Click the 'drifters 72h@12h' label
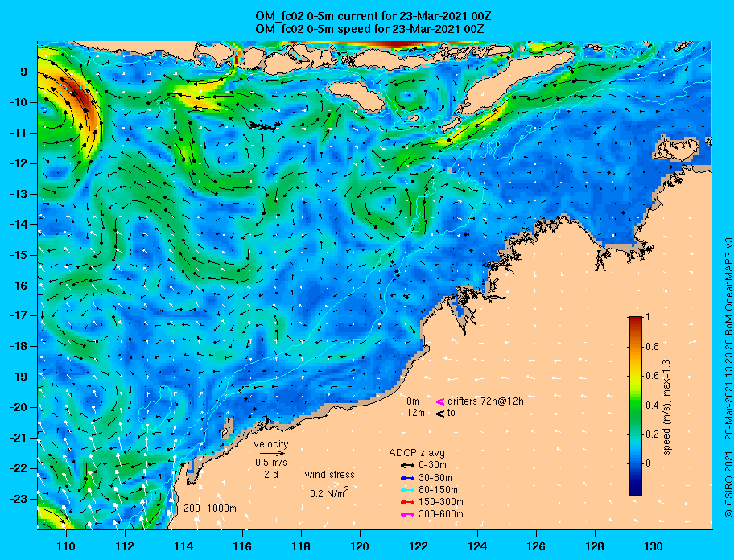 click(485, 401)
